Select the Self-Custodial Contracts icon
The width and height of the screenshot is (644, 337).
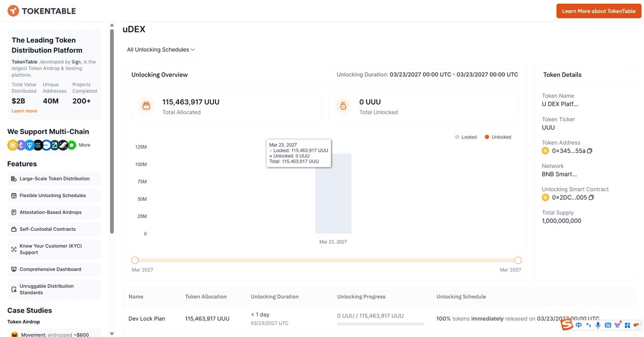(x=13, y=229)
